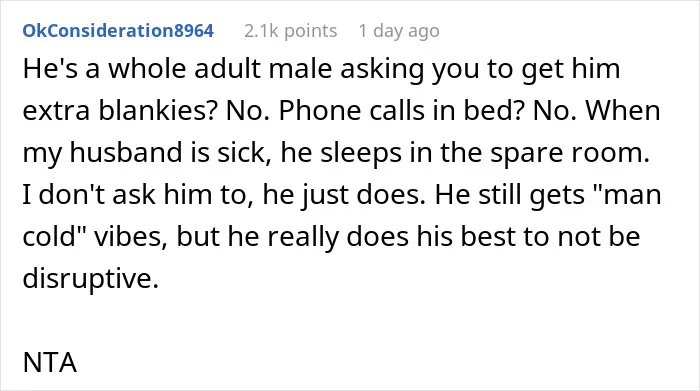Click the words 'I don't ask him to'
This screenshot has width=700, height=391.
click(132, 194)
